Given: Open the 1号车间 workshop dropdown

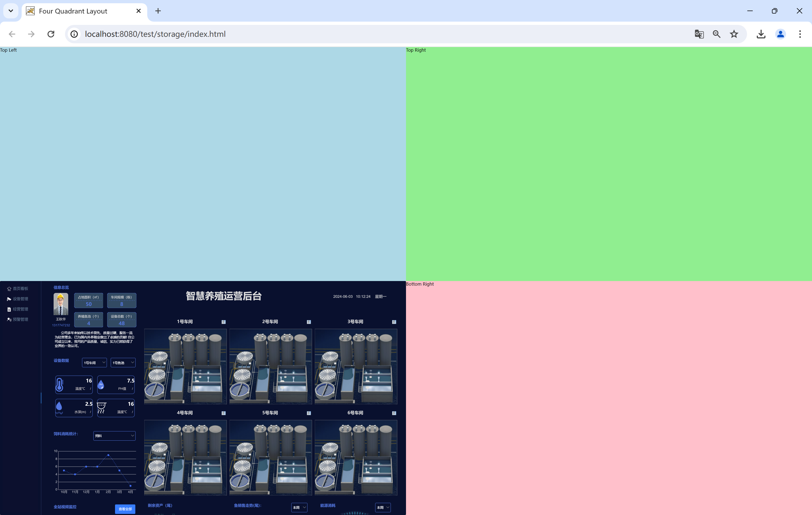Looking at the screenshot, I should coord(94,363).
